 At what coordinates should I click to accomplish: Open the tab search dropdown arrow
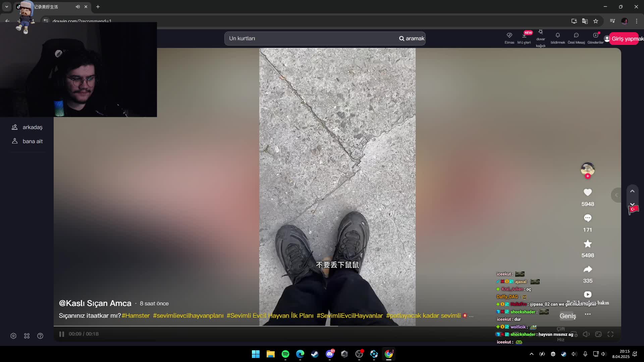pyautogui.click(x=6, y=7)
